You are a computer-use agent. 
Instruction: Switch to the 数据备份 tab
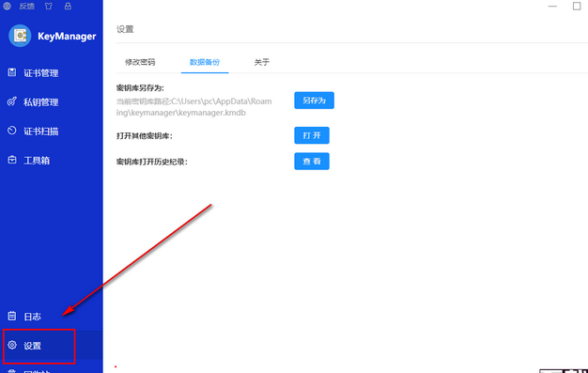click(205, 62)
